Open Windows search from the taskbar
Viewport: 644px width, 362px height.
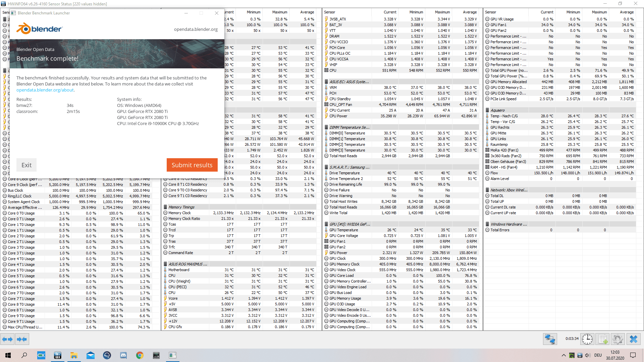point(24,355)
